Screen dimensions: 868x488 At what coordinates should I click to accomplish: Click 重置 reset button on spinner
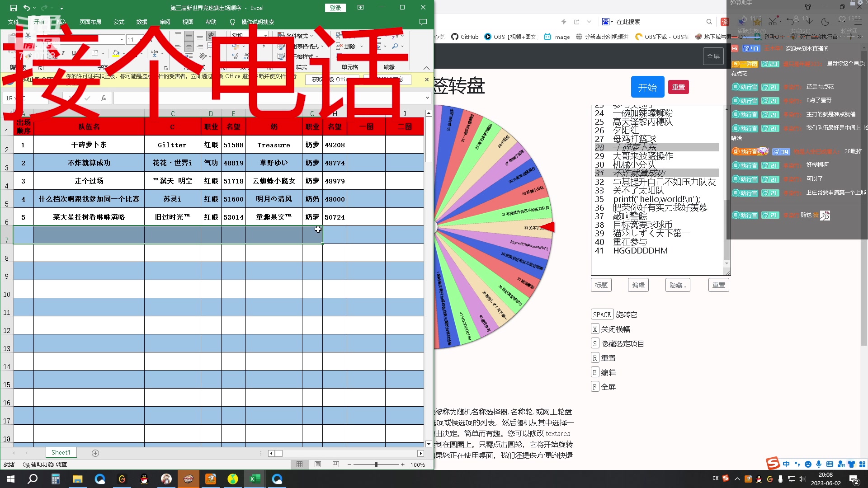679,88
